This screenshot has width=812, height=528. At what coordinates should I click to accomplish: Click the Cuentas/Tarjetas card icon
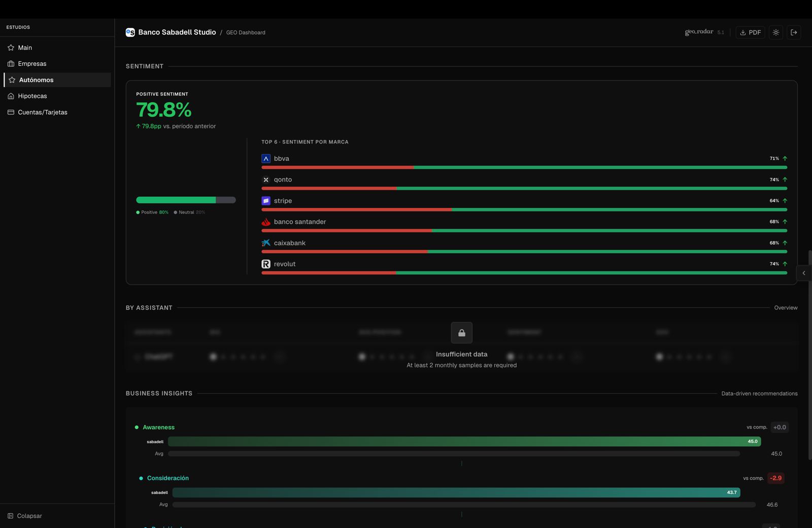(11, 113)
